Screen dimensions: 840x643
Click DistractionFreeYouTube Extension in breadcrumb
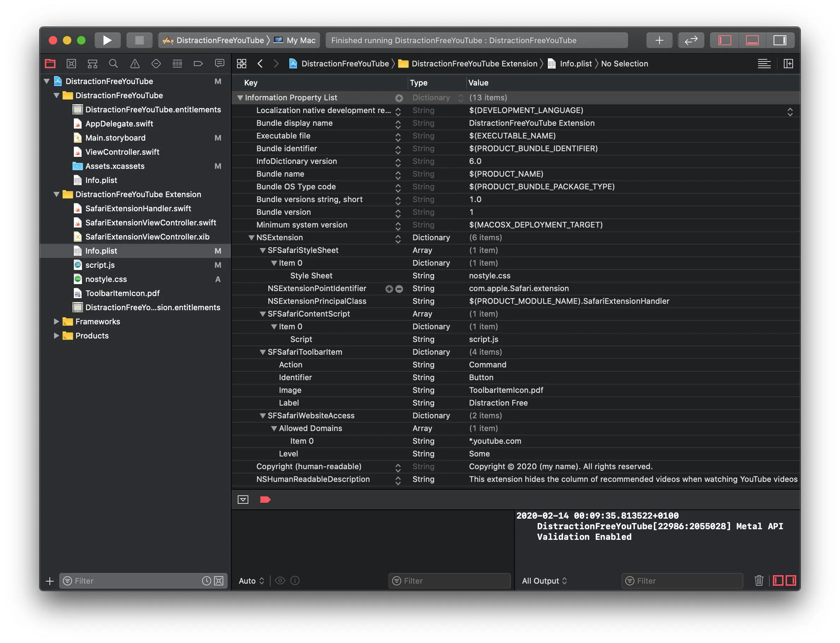point(474,64)
